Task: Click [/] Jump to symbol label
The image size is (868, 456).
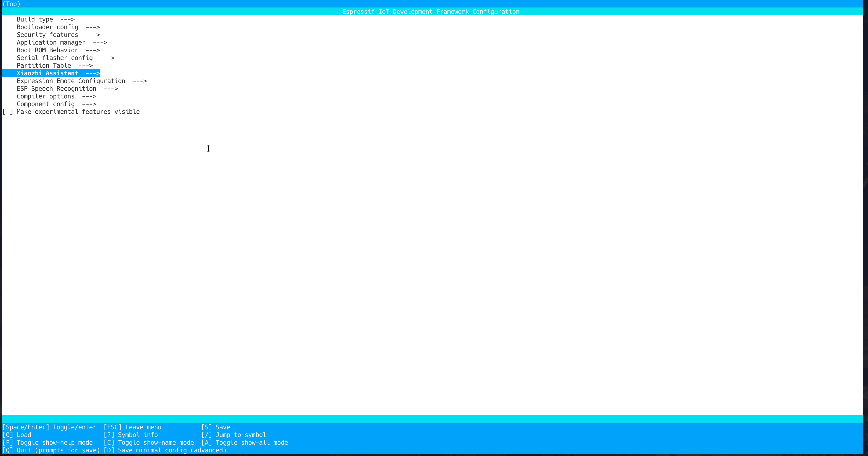Action: point(234,435)
